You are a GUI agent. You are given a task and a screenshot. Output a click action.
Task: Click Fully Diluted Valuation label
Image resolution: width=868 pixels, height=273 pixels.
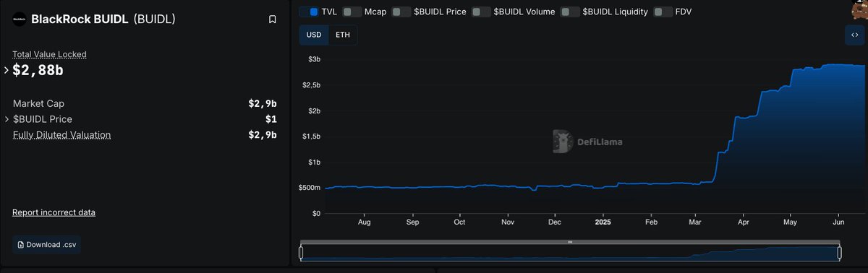pos(61,135)
